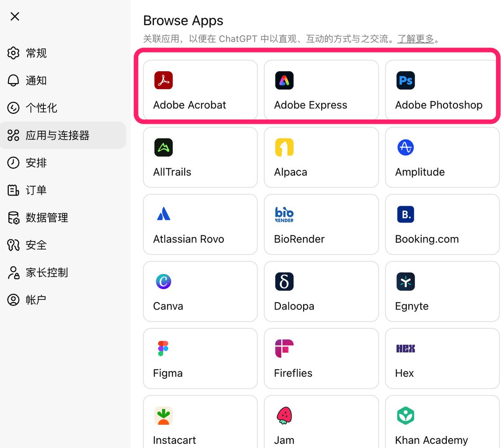Click the clock icon beside 安排

[13, 163]
